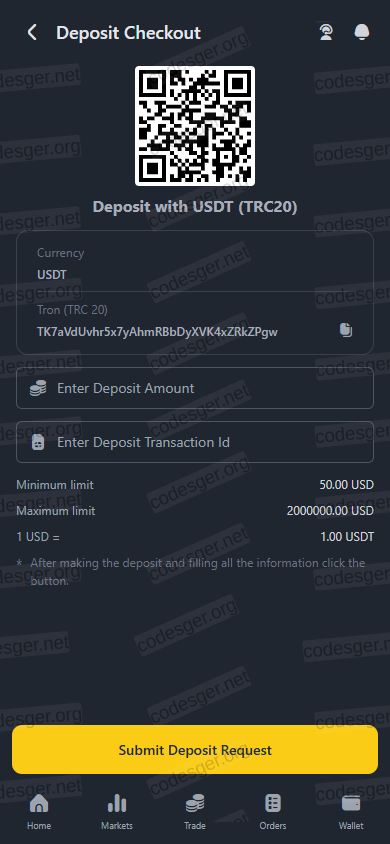Screen dimensions: 390x844
Task: Select the TRC20 wallet address text
Action: [x=157, y=332]
